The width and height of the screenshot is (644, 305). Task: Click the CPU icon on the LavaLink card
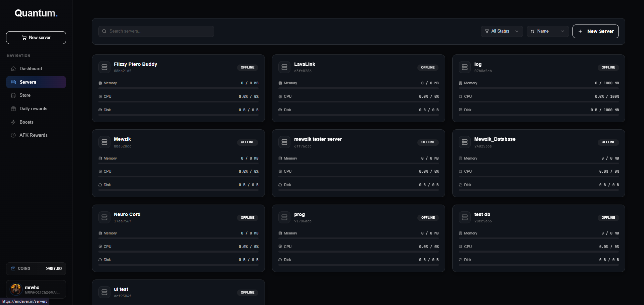click(x=280, y=96)
